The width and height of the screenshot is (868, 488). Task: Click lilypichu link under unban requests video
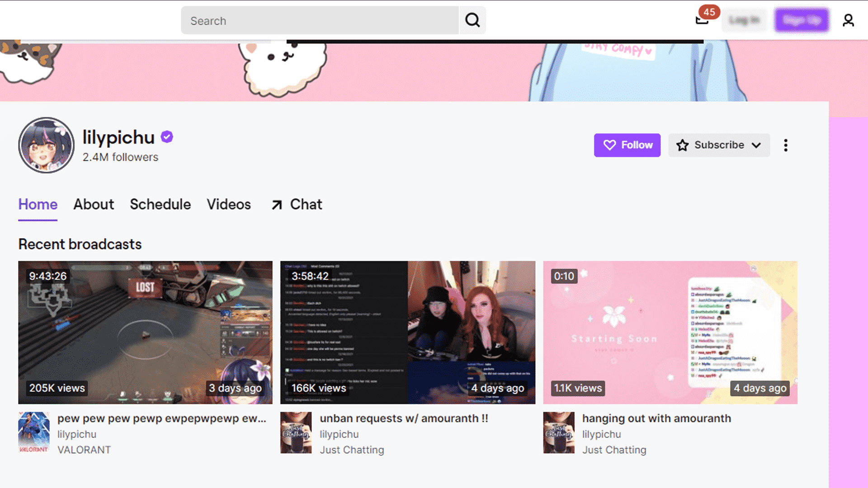point(339,434)
